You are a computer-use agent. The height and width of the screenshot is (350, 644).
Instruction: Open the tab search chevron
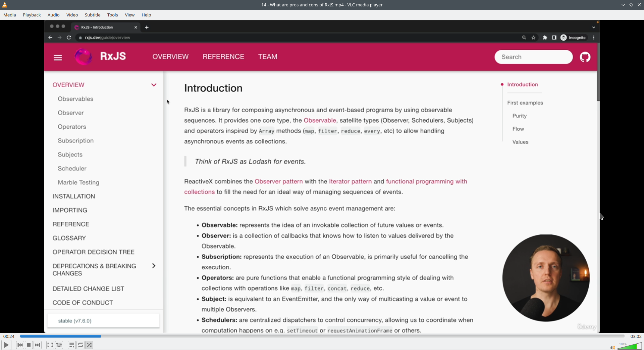[594, 27]
